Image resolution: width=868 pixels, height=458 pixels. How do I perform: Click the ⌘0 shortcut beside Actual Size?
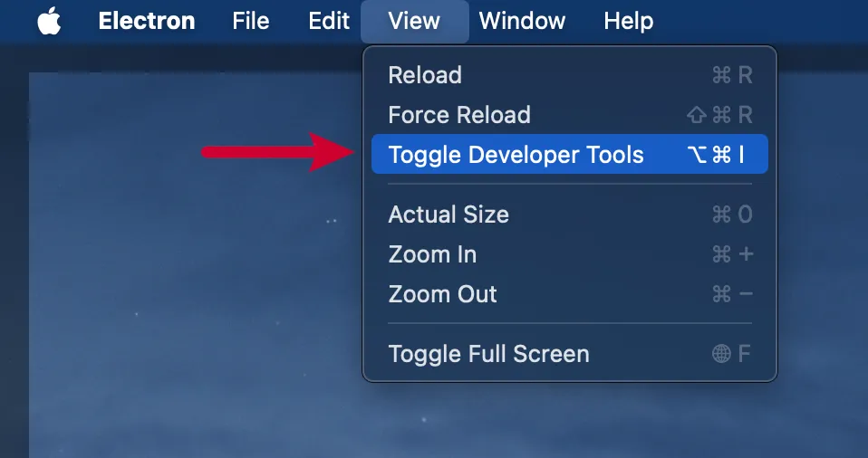[732, 215]
